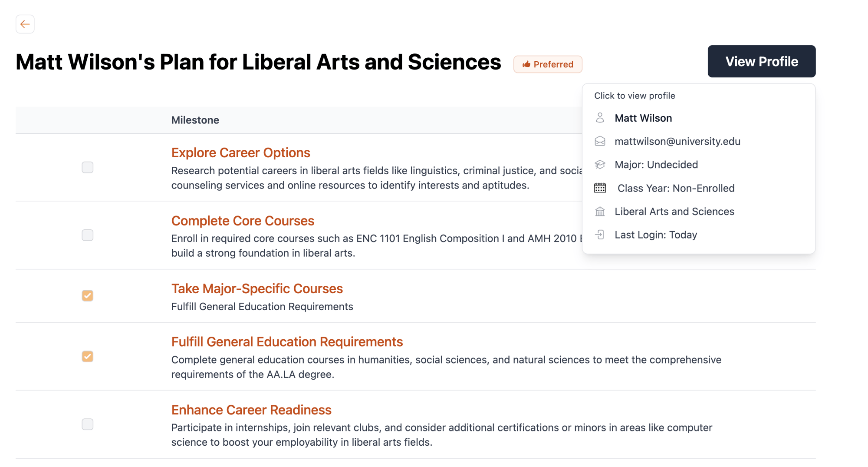The image size is (868, 467).
Task: Click the Last Login arrow icon
Action: (x=600, y=235)
